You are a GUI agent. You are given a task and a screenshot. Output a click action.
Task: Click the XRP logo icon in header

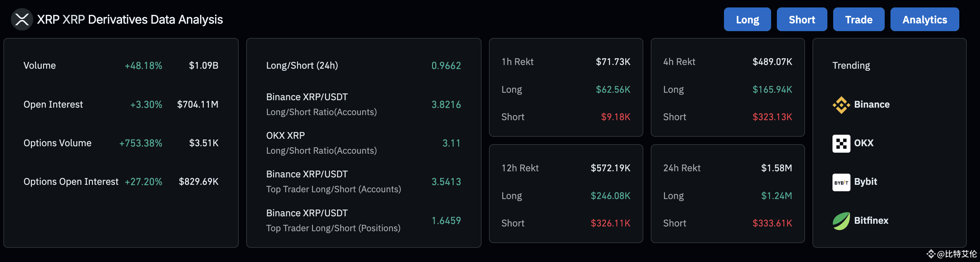tap(22, 19)
